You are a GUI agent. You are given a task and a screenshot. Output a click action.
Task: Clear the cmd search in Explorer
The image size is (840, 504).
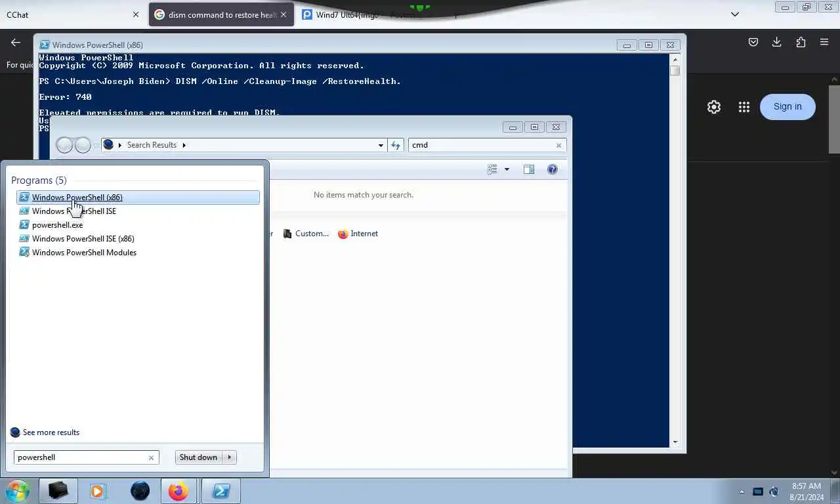558,145
